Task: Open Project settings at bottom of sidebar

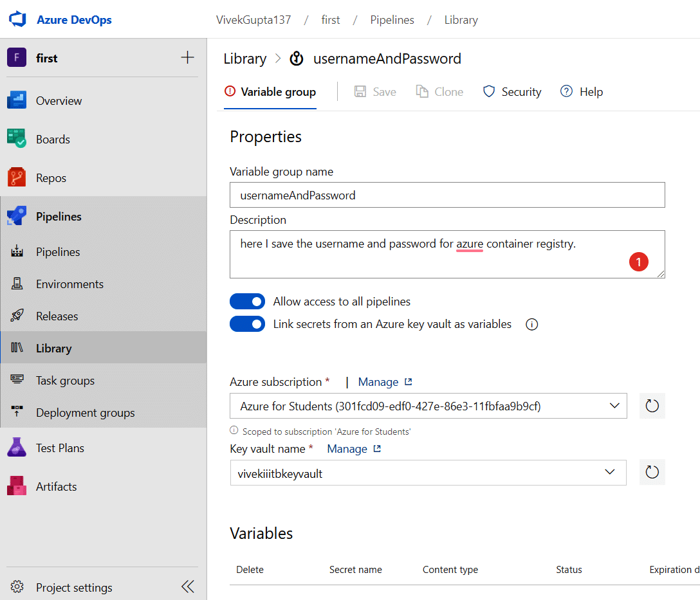Action: (74, 587)
